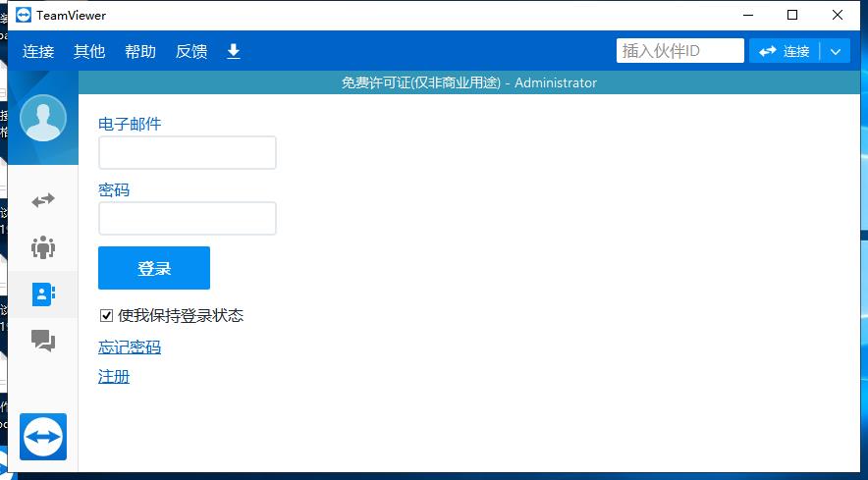Screen dimensions: 868x480
Task: Open the 反馈 menu
Action: tap(191, 51)
